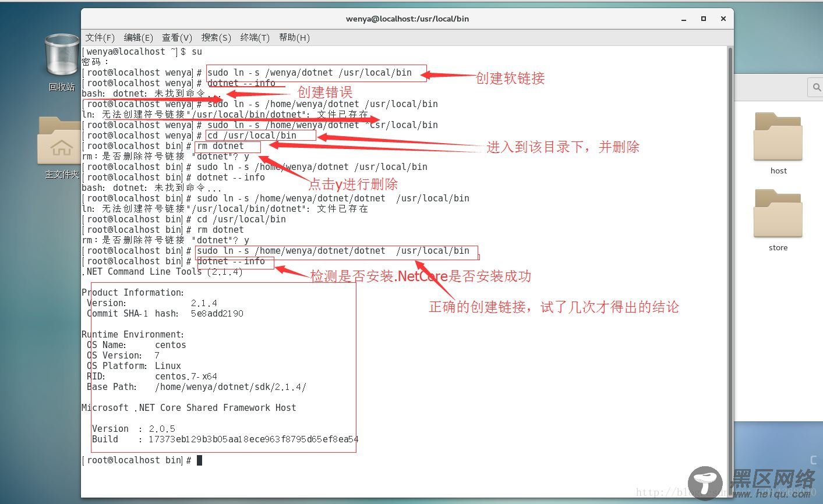The width and height of the screenshot is (823, 504).
Task: Close the terminal window
Action: click(x=723, y=19)
